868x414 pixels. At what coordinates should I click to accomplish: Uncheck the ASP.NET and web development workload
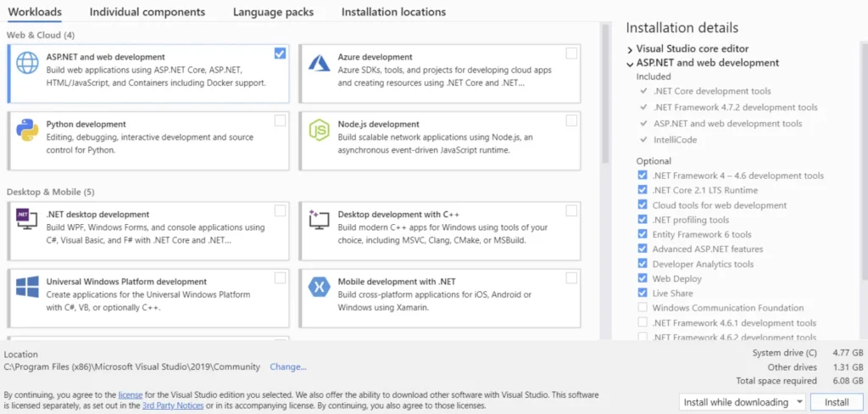tap(280, 53)
